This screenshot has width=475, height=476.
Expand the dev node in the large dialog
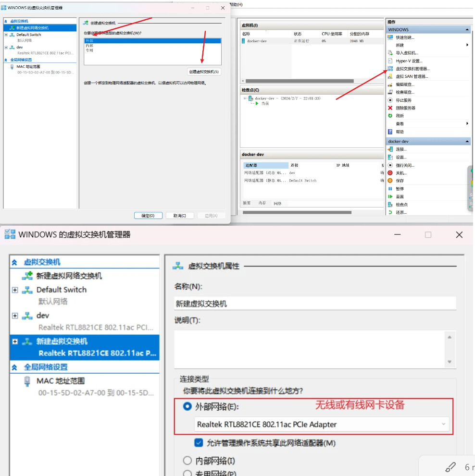[15, 316]
